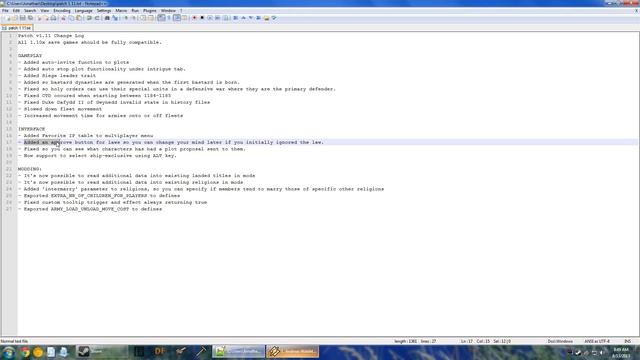Click the 'ANSI as UTF-8' status bar entry
The image size is (640, 360).
(x=597, y=341)
